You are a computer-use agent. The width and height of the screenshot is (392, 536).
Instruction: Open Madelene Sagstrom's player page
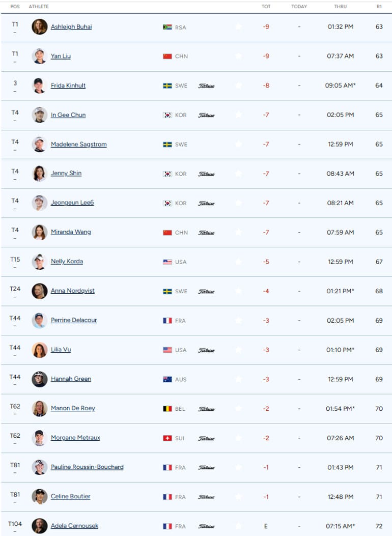[78, 144]
